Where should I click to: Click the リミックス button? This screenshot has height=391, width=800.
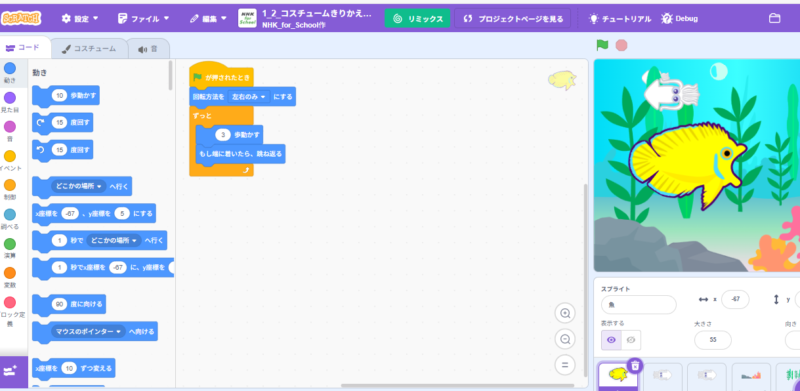pos(417,19)
